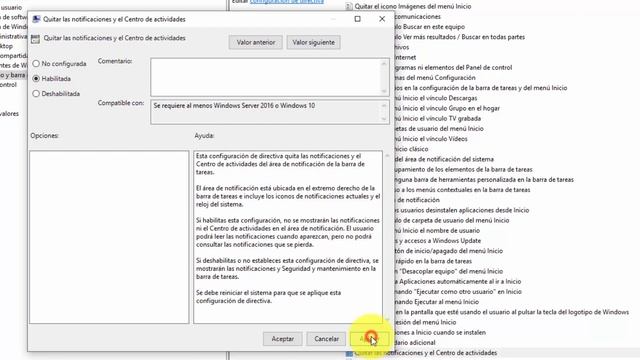The height and width of the screenshot is (360, 640).
Task: Click the Valor siguiente button
Action: [x=313, y=42]
